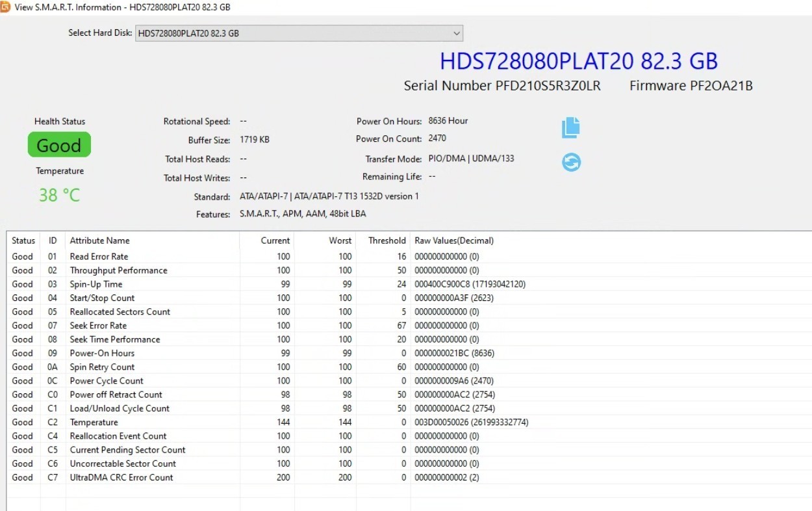The image size is (812, 511).
Task: Click the Serial Number PFD210S5R3Z0LR text
Action: pos(502,86)
